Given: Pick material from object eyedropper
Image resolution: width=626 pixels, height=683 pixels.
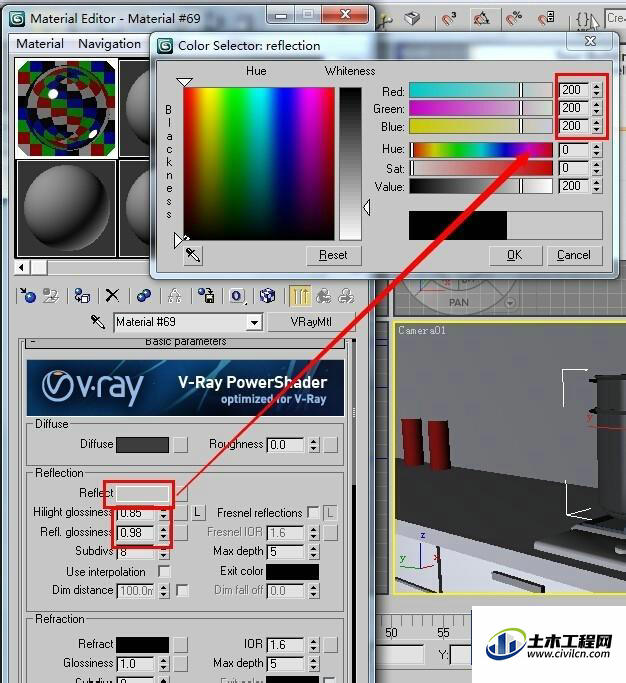Looking at the screenshot, I should click(98, 322).
